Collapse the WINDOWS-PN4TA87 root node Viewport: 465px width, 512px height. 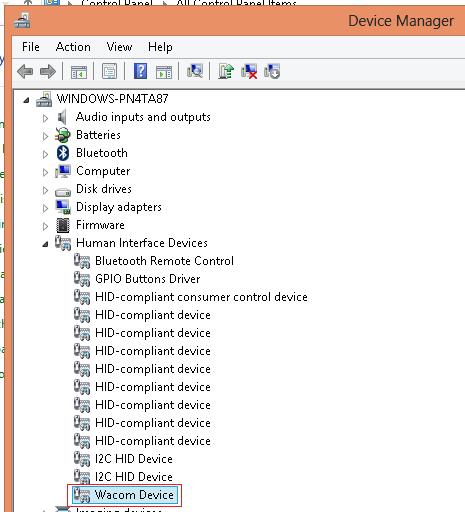coord(26,100)
